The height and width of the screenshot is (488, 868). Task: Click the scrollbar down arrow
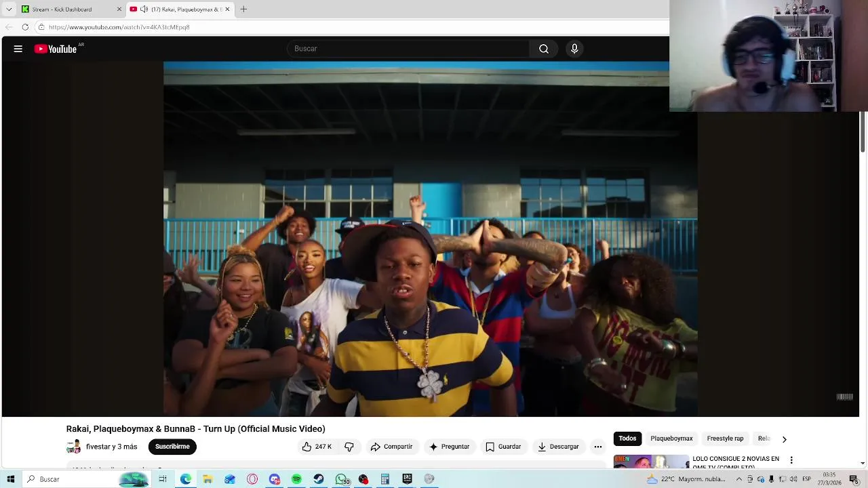[x=863, y=464]
